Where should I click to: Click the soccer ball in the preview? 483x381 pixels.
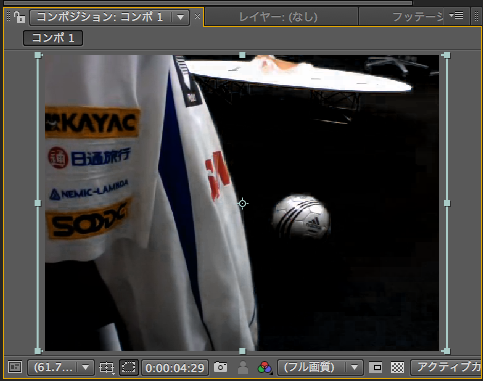[301, 217]
